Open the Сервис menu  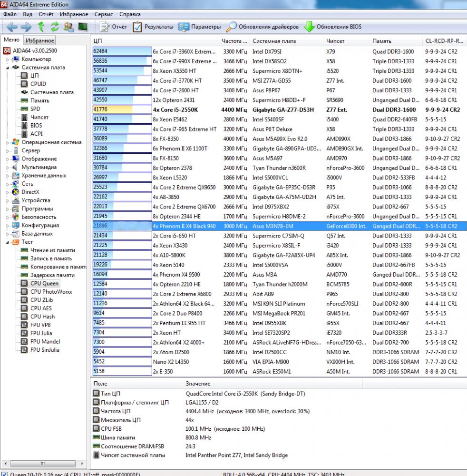click(x=104, y=14)
